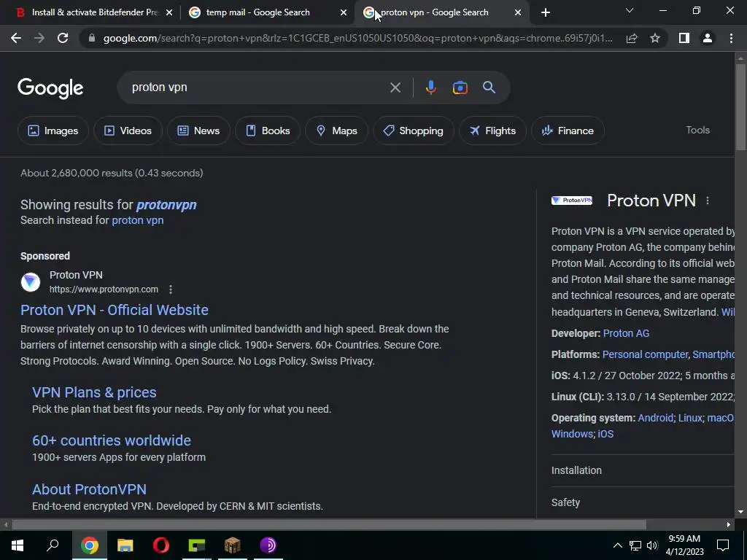Open more options for Proton VPN knowledge panel

tap(708, 201)
